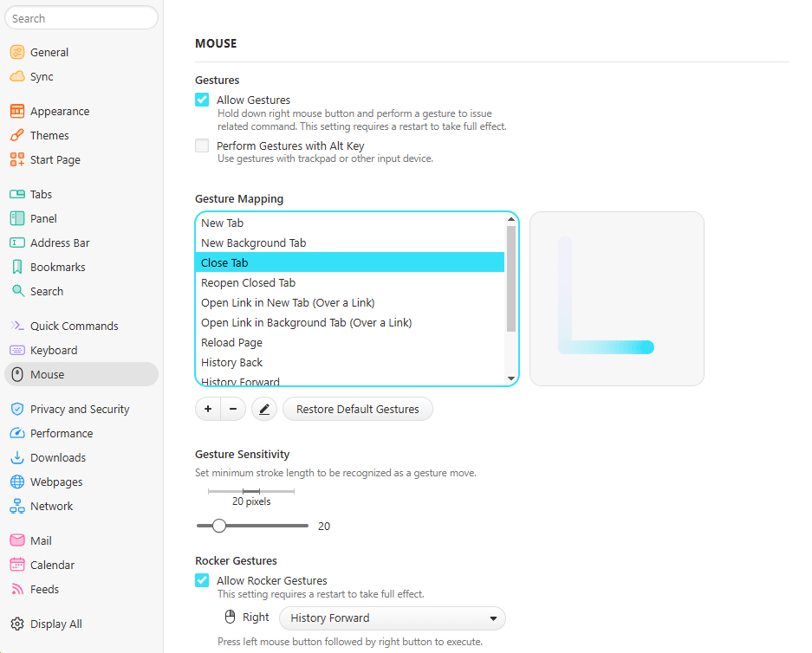Disable the Allow Gestures checkbox
The height and width of the screenshot is (653, 812).
pos(201,100)
